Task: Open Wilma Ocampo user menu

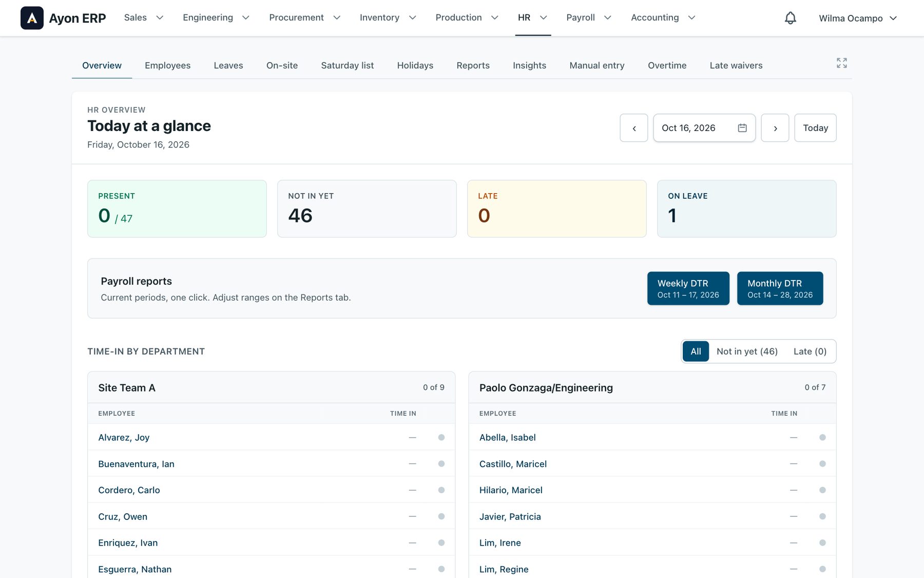Action: pyautogui.click(x=858, y=18)
